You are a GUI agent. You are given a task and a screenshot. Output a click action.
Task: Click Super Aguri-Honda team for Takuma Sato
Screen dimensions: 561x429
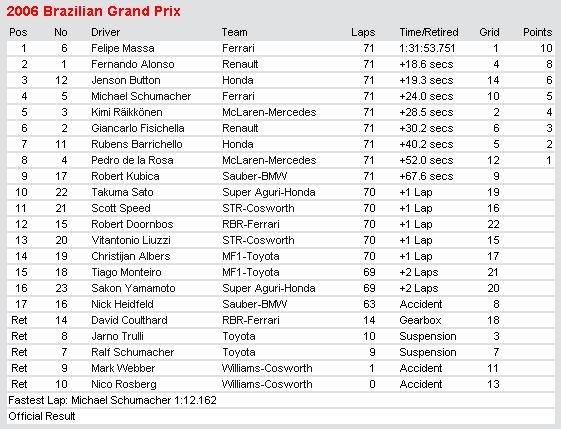coord(269,192)
